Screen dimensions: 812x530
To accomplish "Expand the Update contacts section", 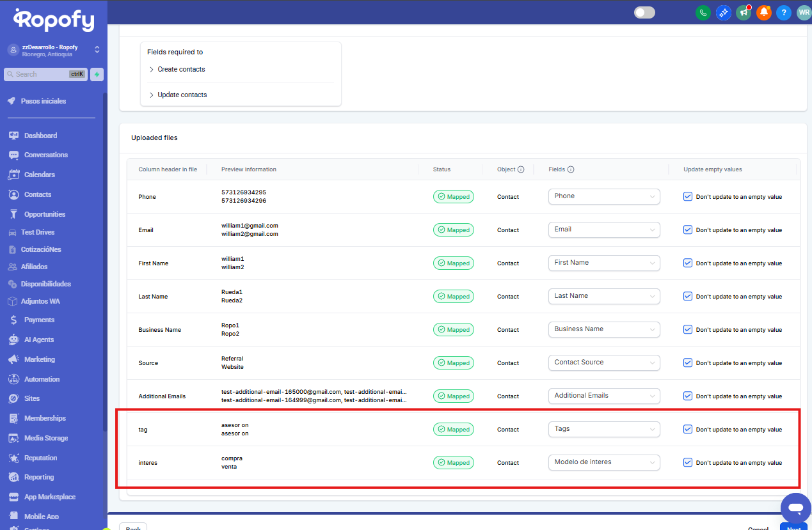I will pos(182,95).
